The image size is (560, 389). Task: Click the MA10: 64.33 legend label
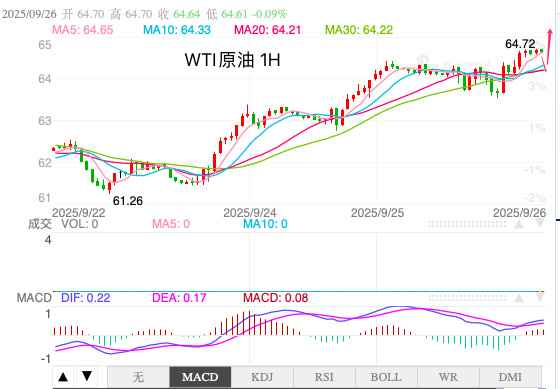pos(177,30)
